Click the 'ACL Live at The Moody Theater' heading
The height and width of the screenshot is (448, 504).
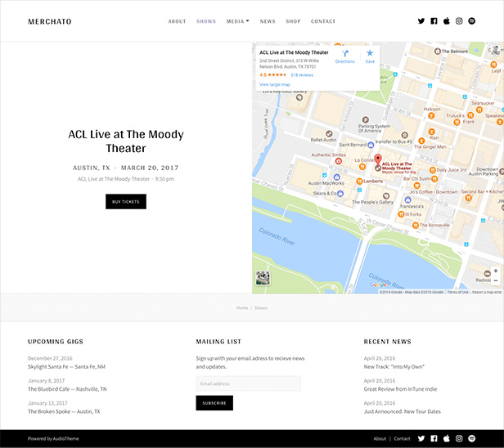point(126,141)
